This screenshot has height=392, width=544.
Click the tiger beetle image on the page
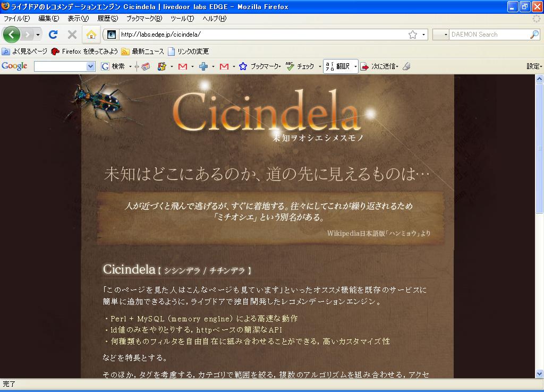coord(100,99)
